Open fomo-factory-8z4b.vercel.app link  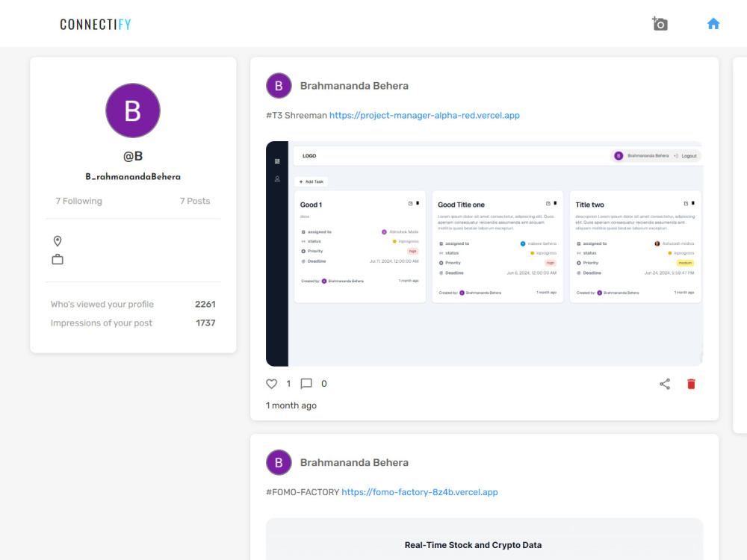click(420, 492)
